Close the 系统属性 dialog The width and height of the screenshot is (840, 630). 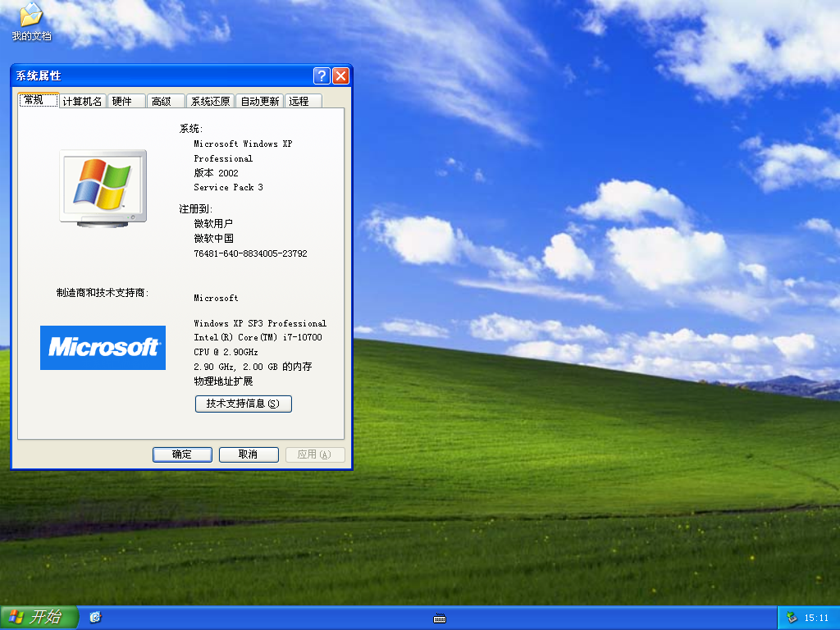pos(340,75)
